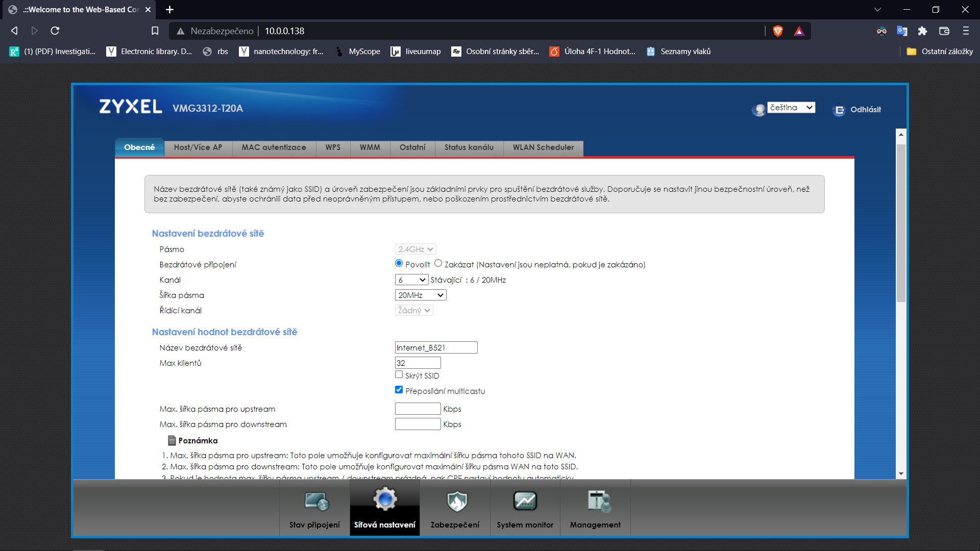
Task: Open the System monitor icon
Action: [525, 502]
